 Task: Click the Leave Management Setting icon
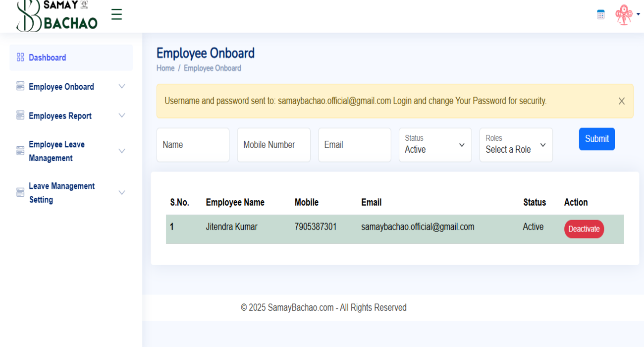20,191
